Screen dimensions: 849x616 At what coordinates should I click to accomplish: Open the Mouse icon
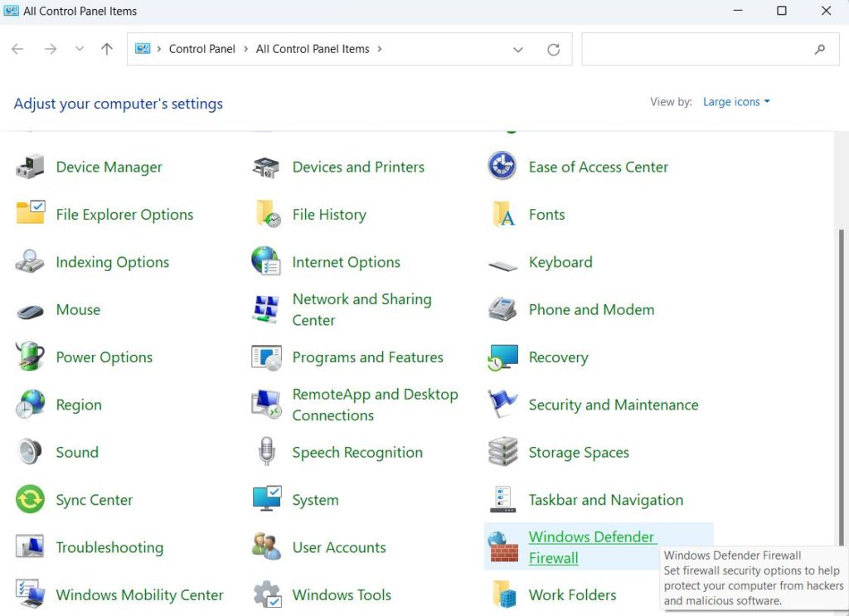click(x=30, y=311)
